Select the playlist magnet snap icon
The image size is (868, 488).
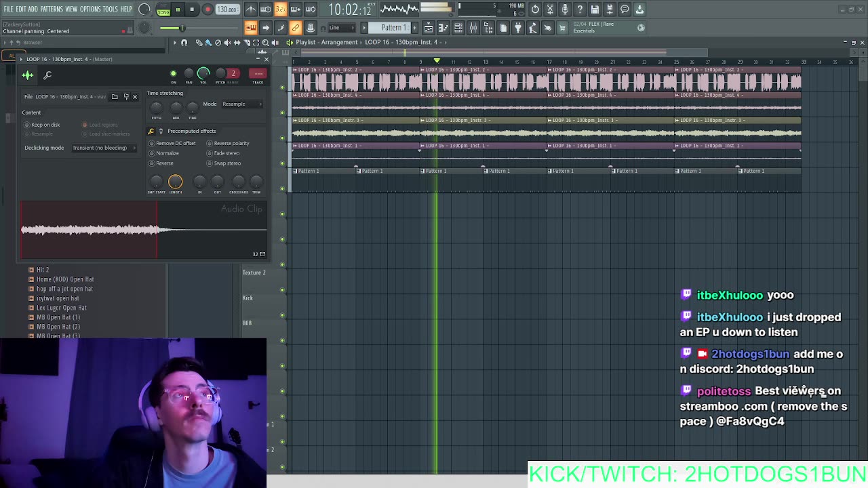point(184,42)
